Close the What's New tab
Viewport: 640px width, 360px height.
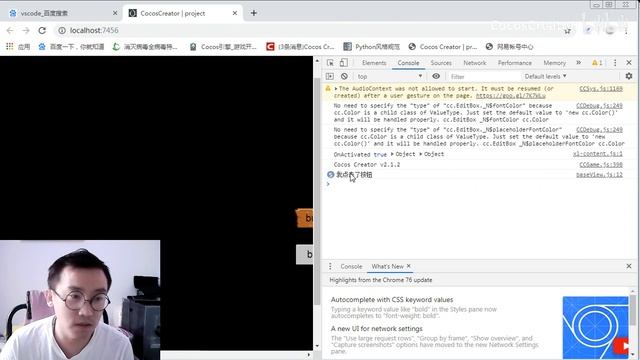click(x=409, y=266)
